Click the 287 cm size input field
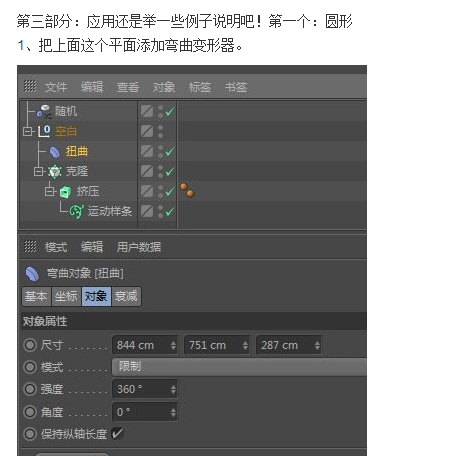Viewport: 460px width, 456px height. point(289,345)
